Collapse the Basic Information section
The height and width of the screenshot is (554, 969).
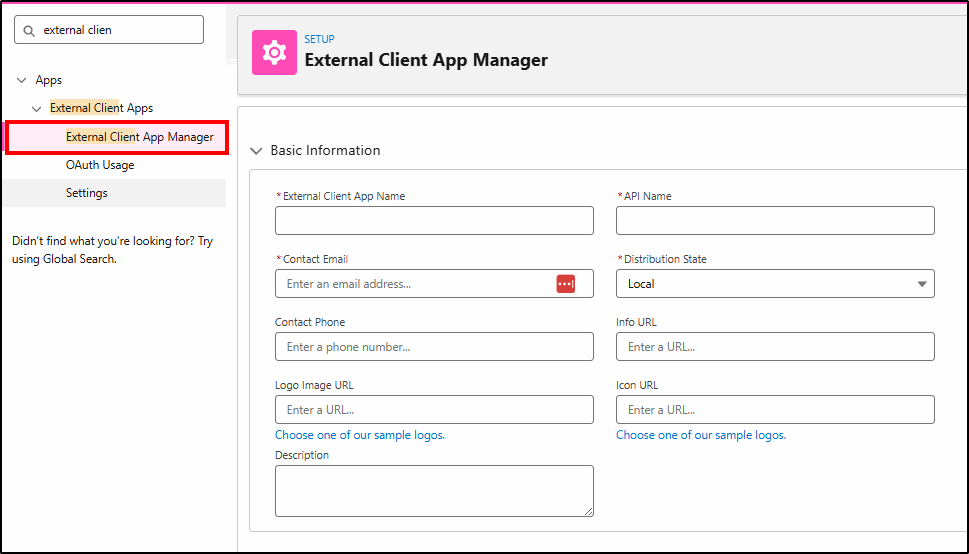click(256, 151)
